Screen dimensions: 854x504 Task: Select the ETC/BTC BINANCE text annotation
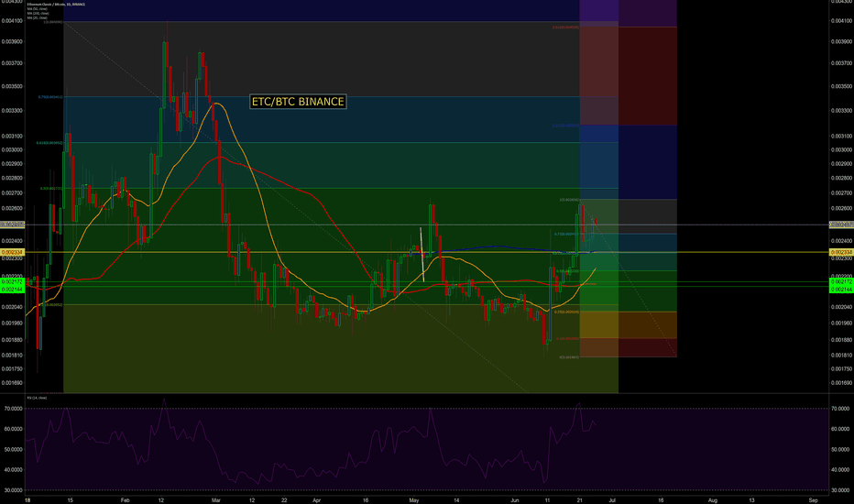(x=298, y=102)
